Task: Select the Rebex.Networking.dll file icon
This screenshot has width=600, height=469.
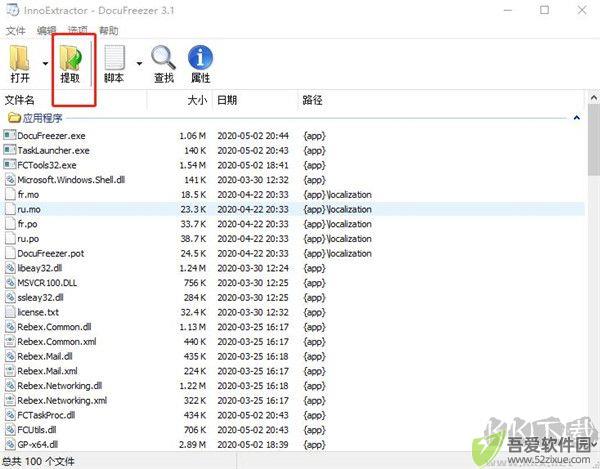Action: (10, 386)
